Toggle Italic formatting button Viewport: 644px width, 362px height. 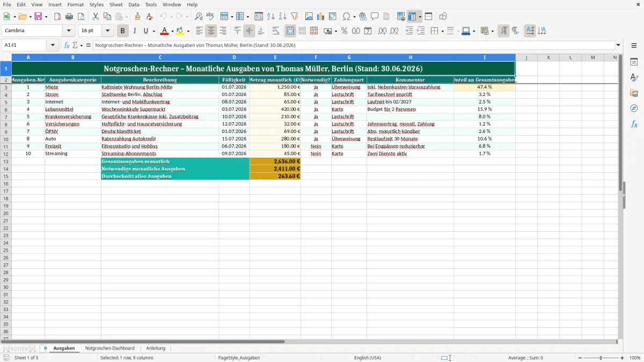(x=135, y=31)
